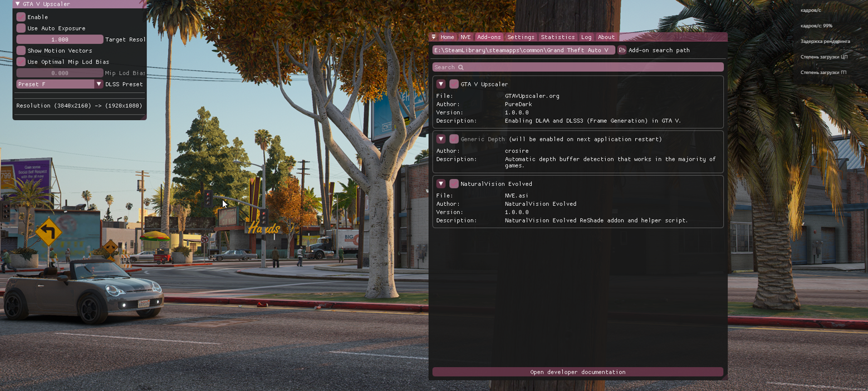Adjust the Target Resolution slider showing 1.000

[60, 39]
